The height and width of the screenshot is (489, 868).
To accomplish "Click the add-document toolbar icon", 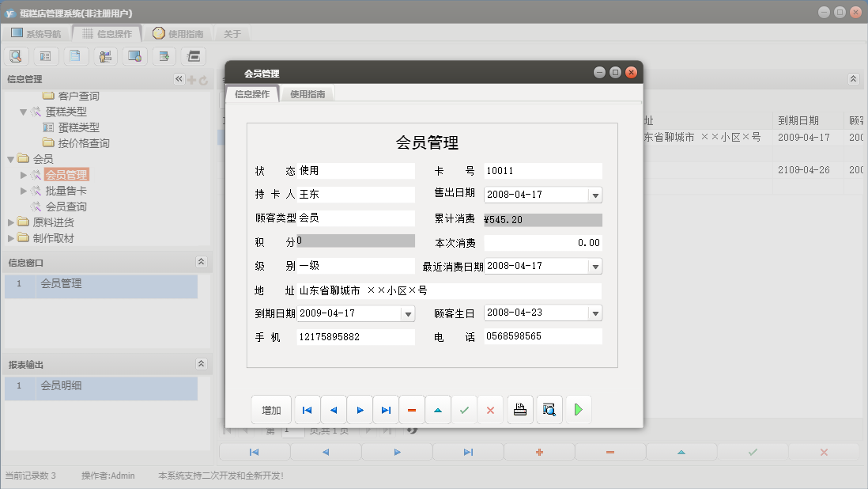I will click(164, 56).
